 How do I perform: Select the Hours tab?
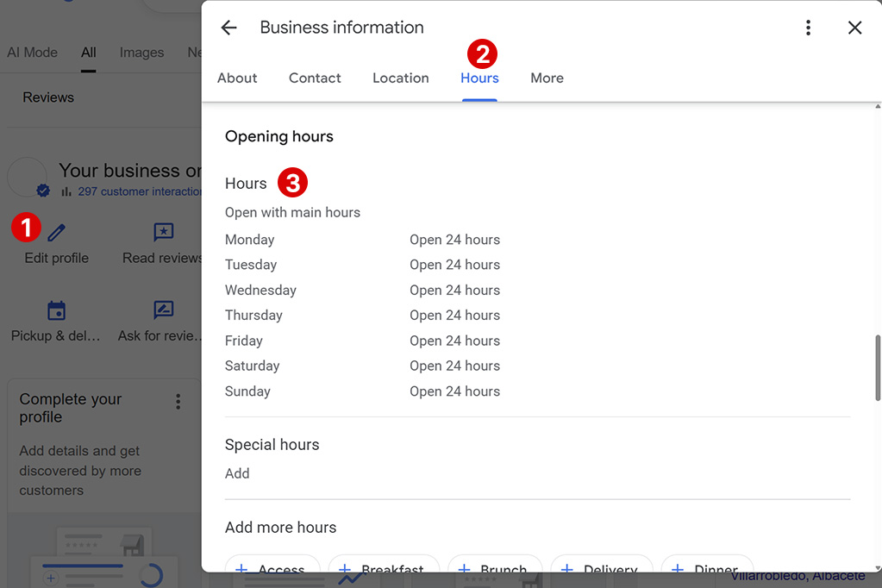[480, 78]
